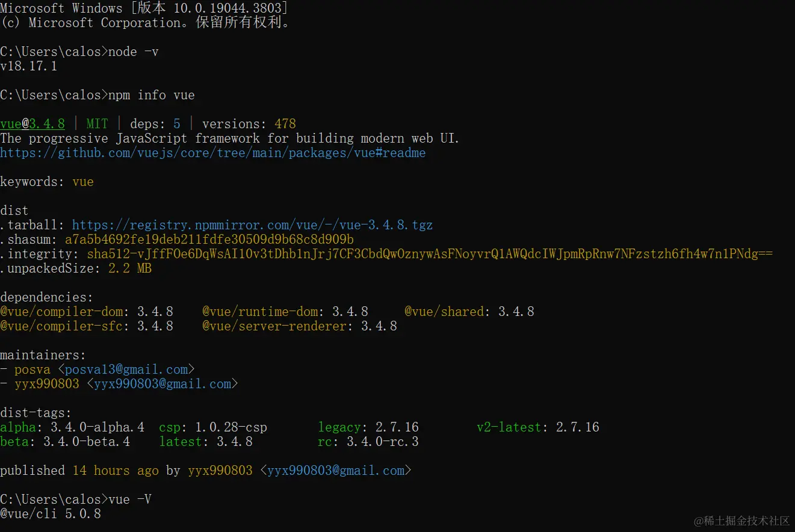Select the 'node -v' command text
The height and width of the screenshot is (532, 795).
(134, 52)
